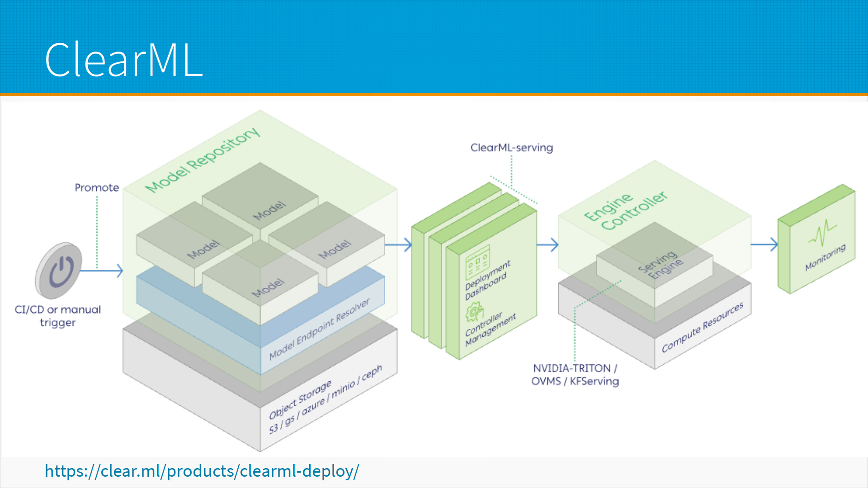Screen dimensions: 868x488
Task: Click arrow pointing to Engine Controller
Action: click(x=548, y=245)
